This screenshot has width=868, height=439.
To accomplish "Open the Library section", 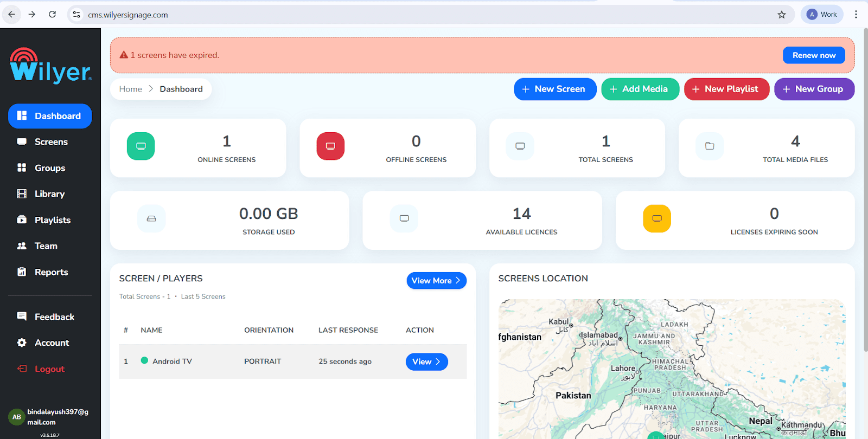I will click(50, 194).
